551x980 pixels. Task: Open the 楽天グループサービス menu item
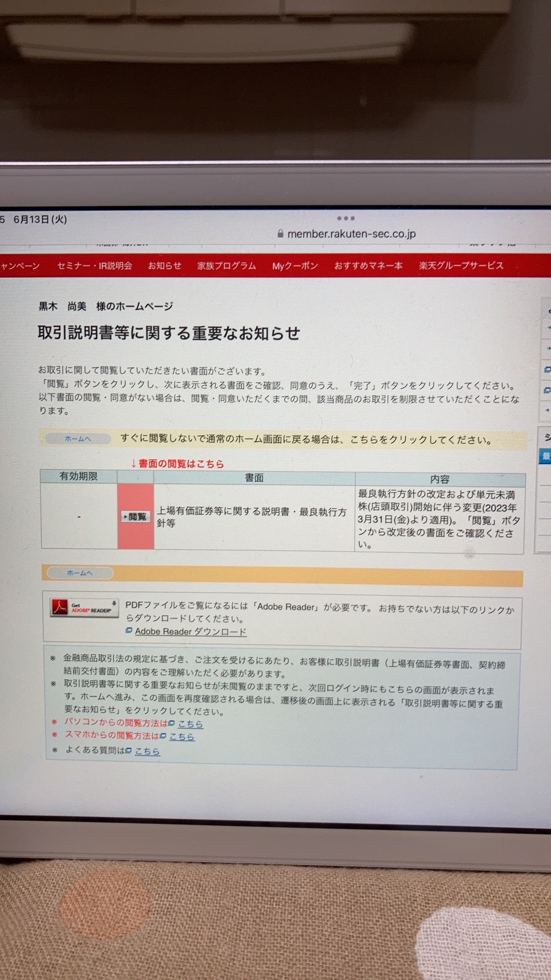coord(461,266)
